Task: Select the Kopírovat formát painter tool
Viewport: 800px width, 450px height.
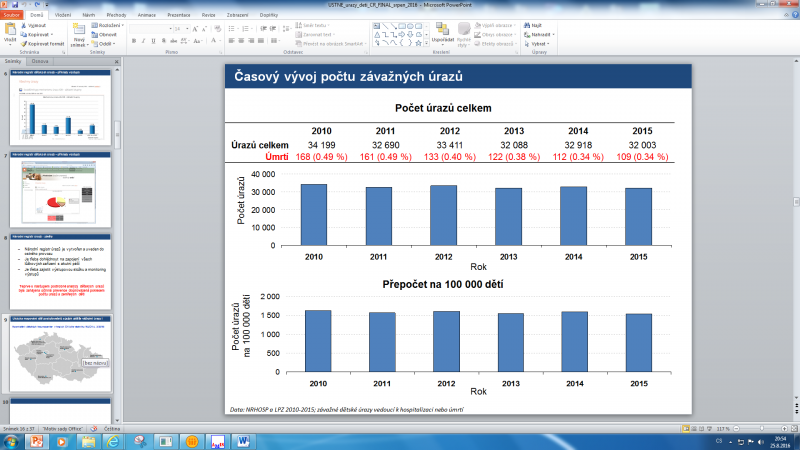Action: (25, 44)
